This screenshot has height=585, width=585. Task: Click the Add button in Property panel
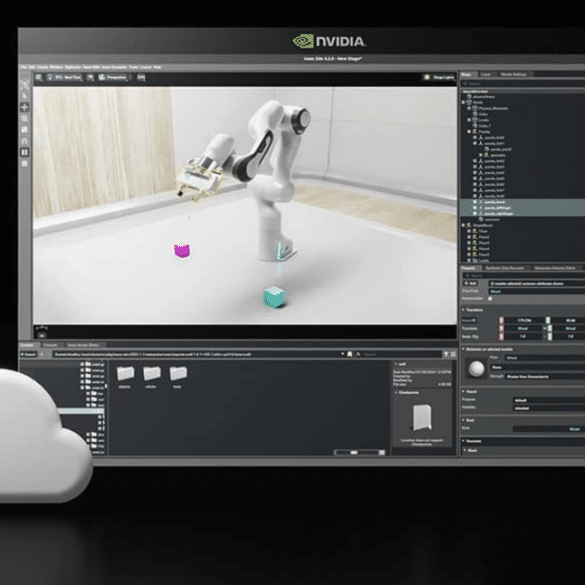point(470,284)
